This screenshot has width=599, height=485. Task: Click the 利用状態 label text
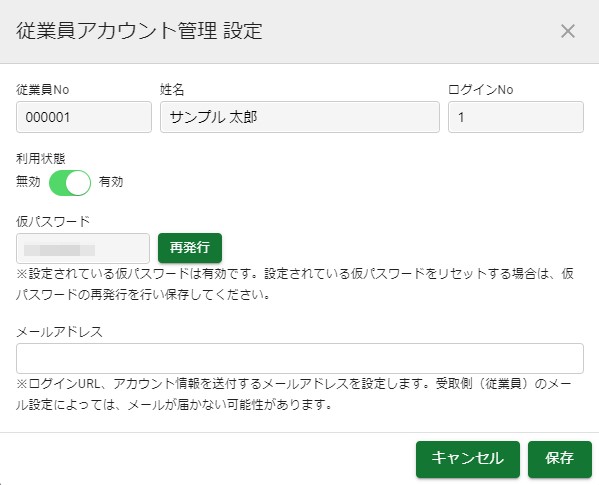(40, 158)
